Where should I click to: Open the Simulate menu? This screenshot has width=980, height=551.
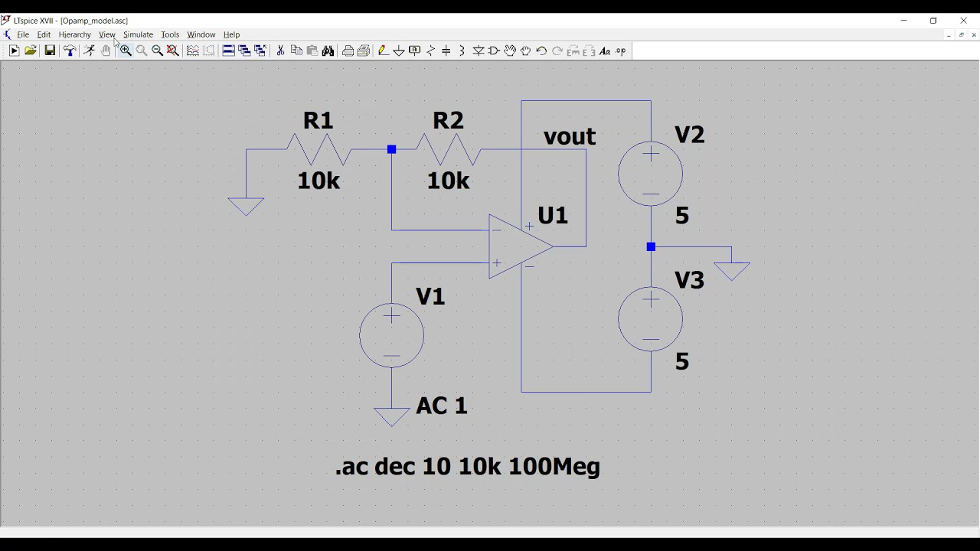coord(138,34)
